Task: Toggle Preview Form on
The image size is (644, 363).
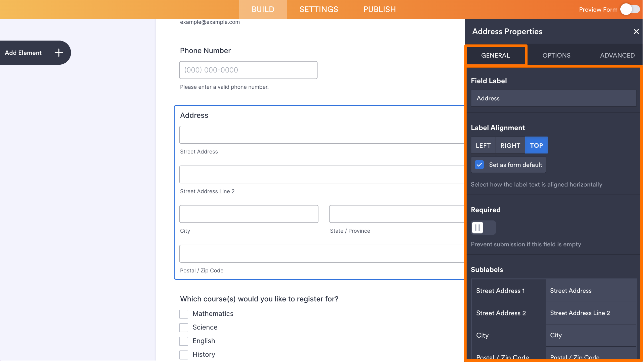Action: pos(630,9)
